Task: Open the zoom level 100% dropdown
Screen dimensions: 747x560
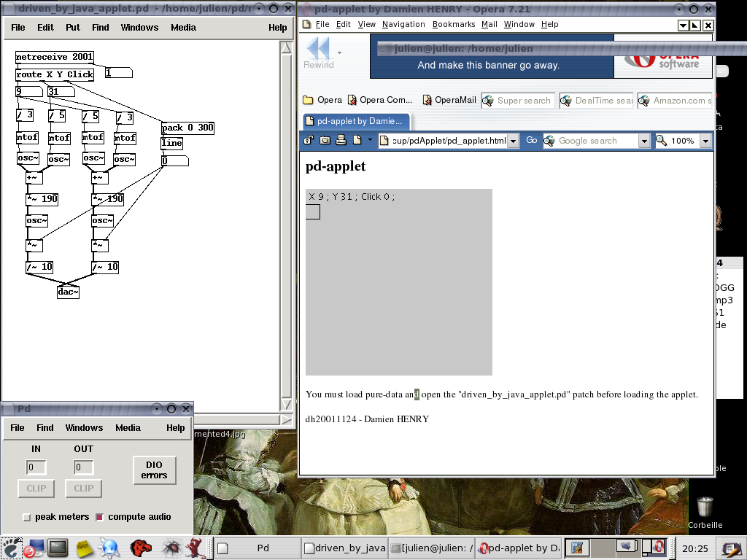Action: coord(705,141)
